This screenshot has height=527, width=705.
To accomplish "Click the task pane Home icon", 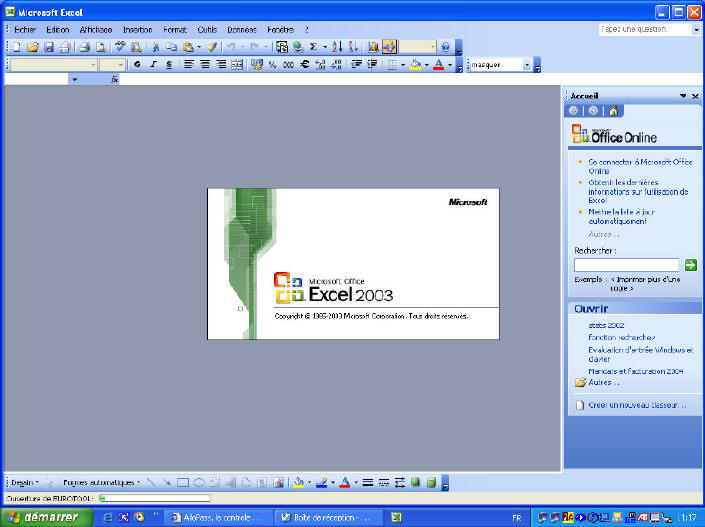I will click(613, 111).
